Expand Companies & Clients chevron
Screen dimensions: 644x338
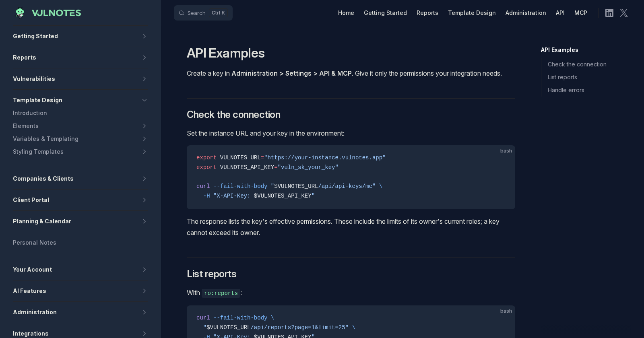click(144, 179)
